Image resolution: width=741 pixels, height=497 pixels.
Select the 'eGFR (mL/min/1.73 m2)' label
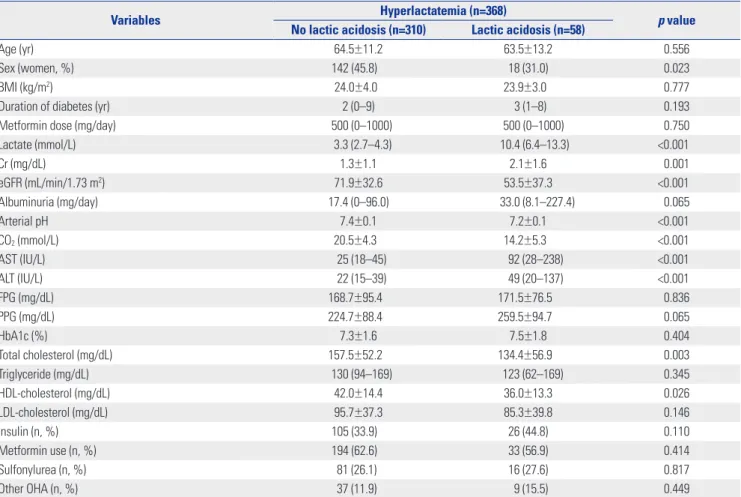pyautogui.click(x=52, y=183)
